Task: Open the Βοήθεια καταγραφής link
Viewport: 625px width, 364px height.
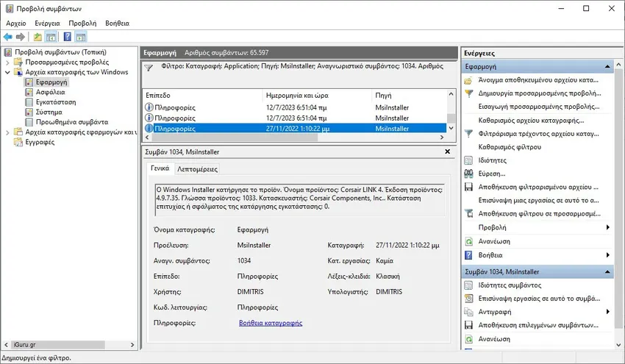Action: click(271, 323)
